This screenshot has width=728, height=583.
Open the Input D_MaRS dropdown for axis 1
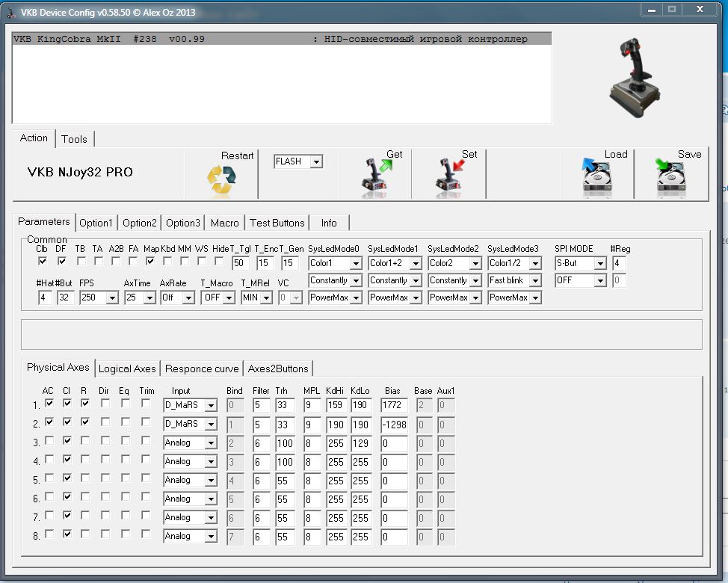pyautogui.click(x=211, y=405)
